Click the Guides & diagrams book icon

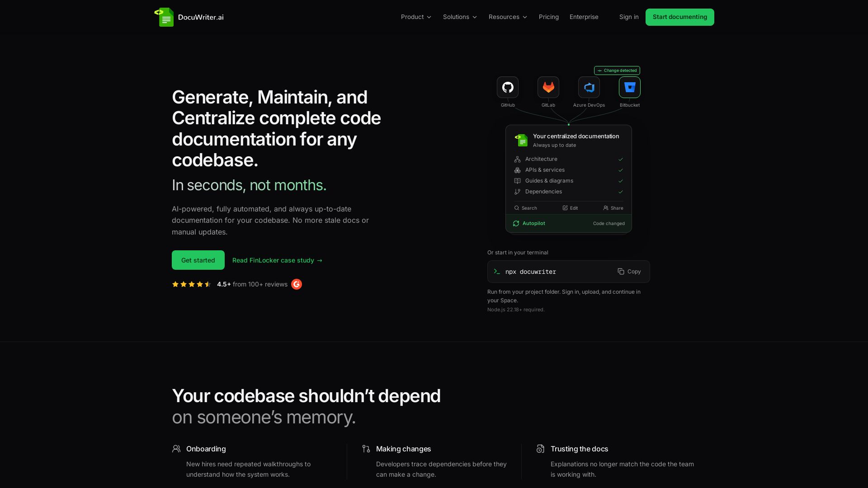[x=518, y=181]
